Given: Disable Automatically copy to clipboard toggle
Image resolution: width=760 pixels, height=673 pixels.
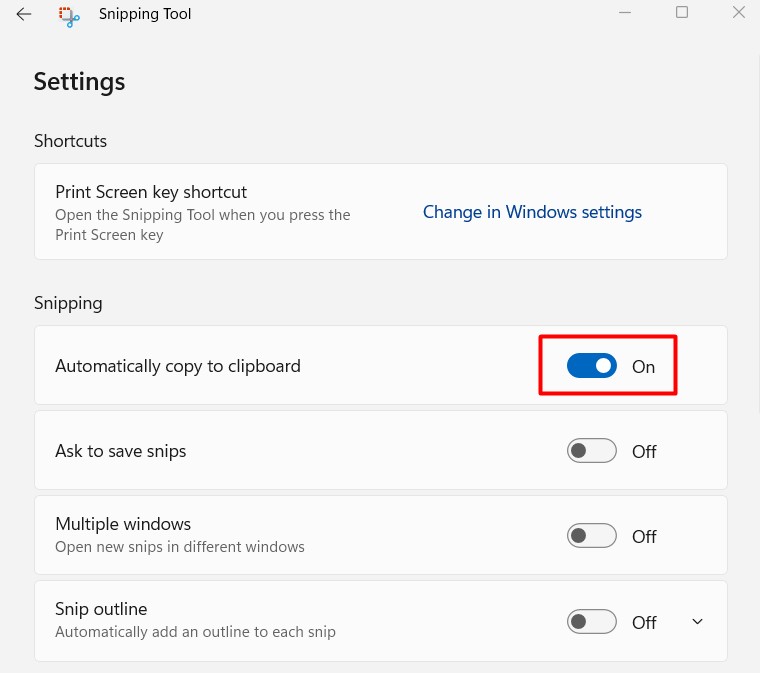Looking at the screenshot, I should click(591, 366).
